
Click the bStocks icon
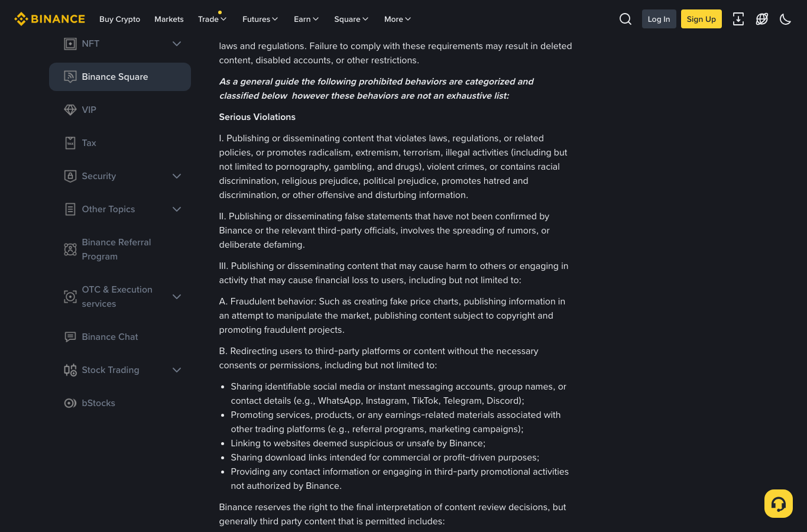70,403
